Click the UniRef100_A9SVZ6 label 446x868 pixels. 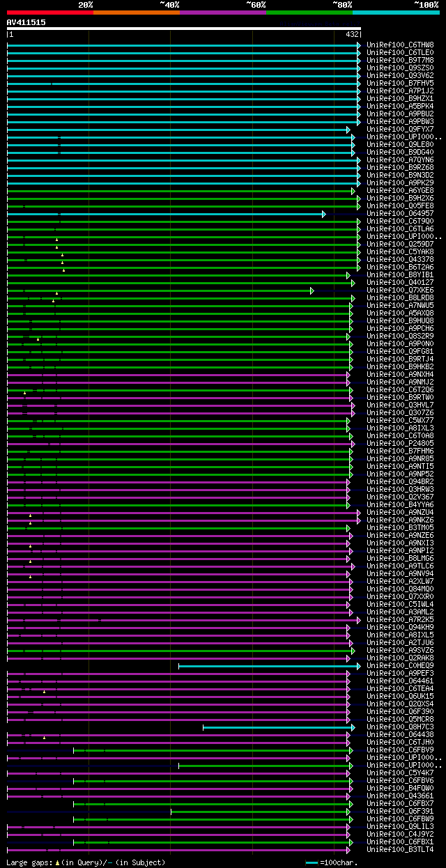coord(400,650)
